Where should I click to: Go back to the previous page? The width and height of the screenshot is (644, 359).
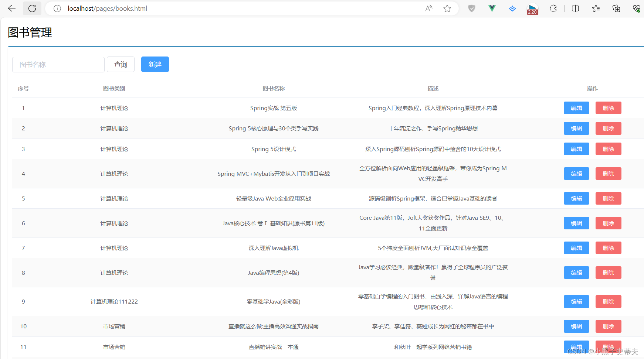coord(12,8)
